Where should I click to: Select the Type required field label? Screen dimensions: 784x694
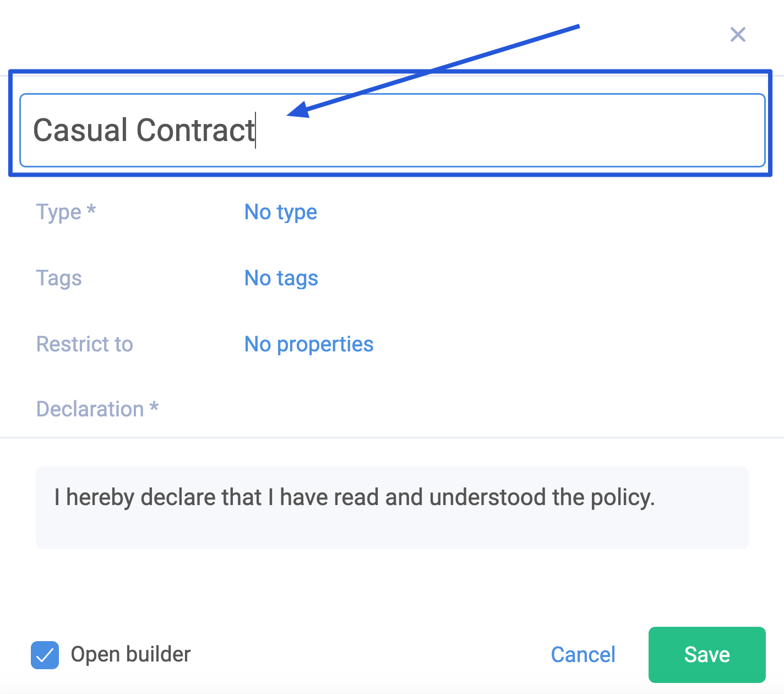tap(65, 212)
